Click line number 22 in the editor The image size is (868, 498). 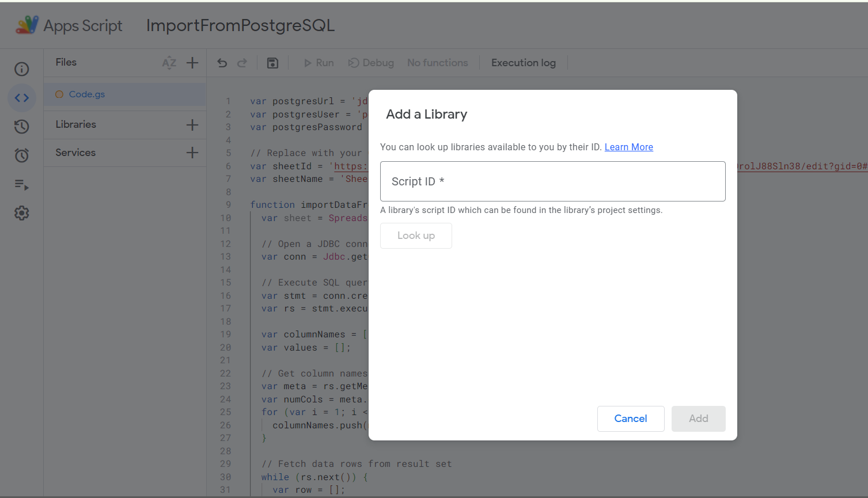pyautogui.click(x=225, y=374)
